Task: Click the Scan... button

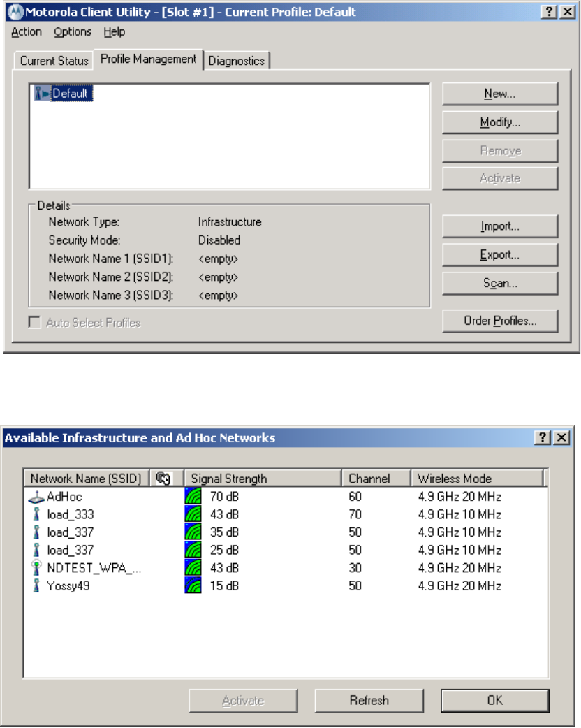Action: pyautogui.click(x=500, y=283)
